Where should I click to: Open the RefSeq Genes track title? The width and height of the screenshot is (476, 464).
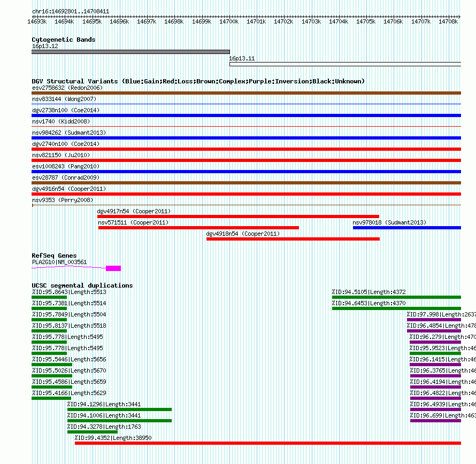pos(54,256)
